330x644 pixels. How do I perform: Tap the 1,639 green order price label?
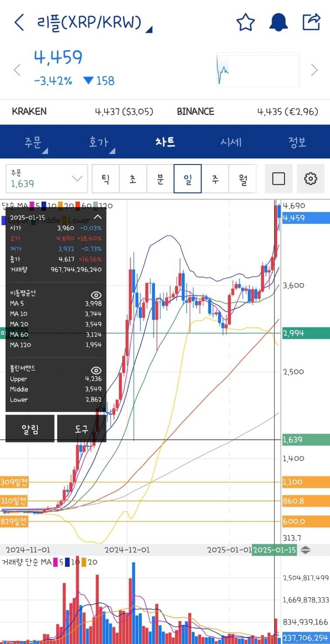[306, 440]
